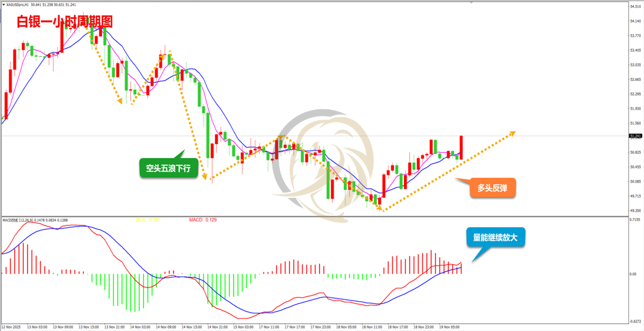Click the 18 Nov 05:00 time label
The height and width of the screenshot is (331, 644).
point(345,327)
